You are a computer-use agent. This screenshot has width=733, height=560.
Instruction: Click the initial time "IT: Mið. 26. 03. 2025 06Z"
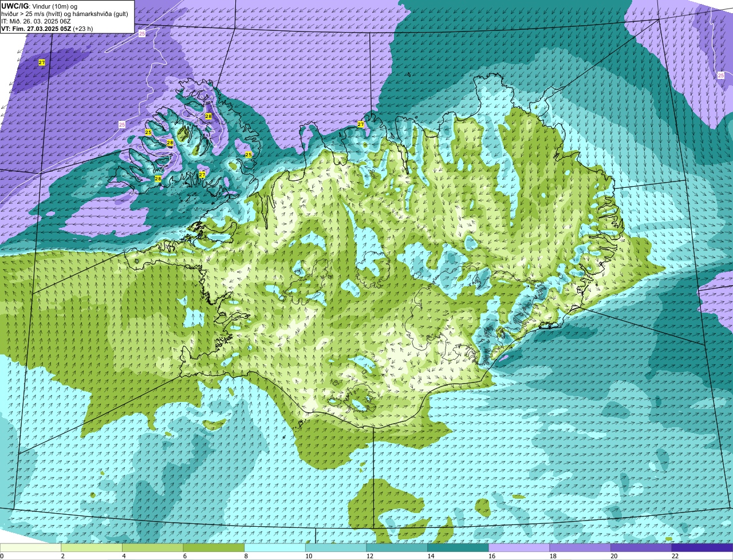(36, 21)
